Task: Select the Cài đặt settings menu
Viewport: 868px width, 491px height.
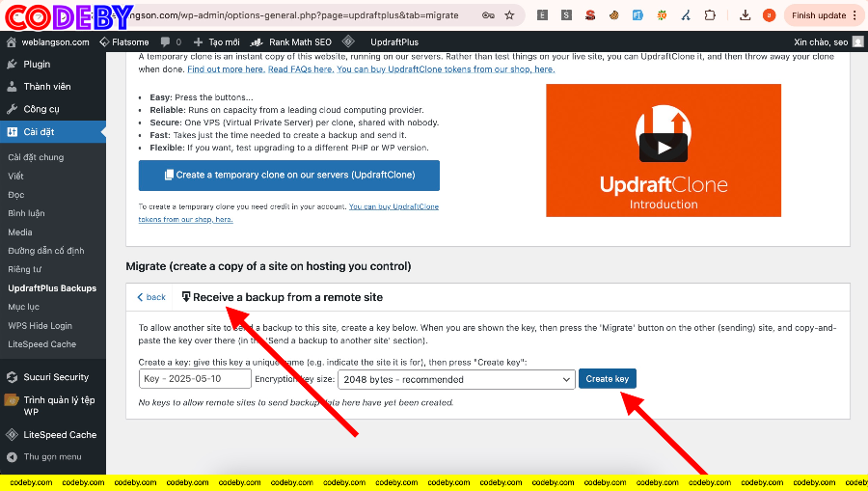Action: pyautogui.click(x=53, y=132)
